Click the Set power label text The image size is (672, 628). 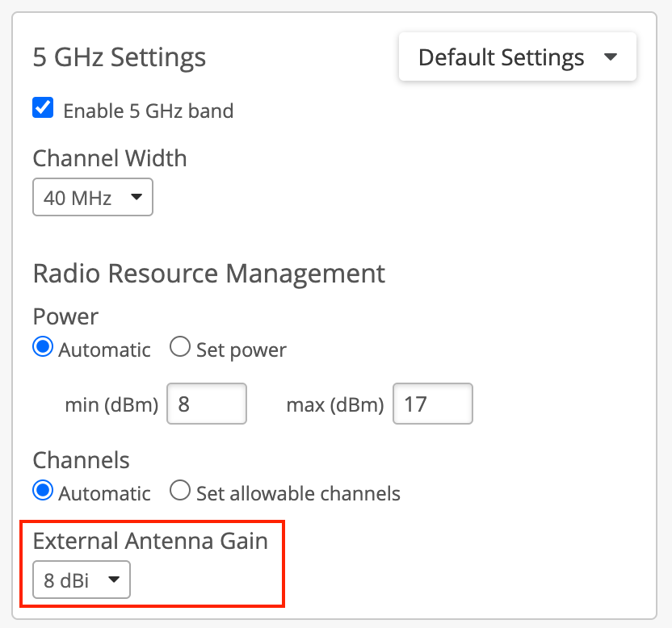click(241, 350)
